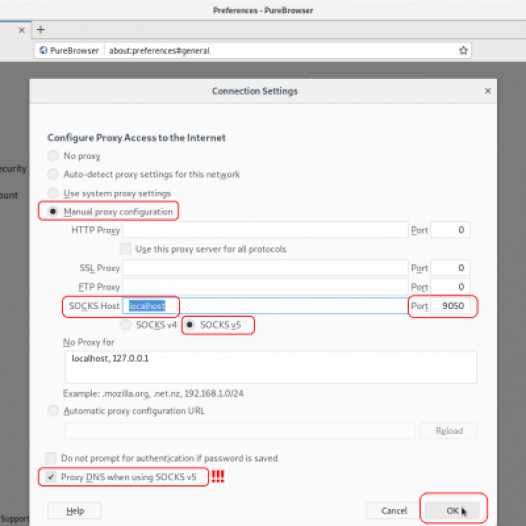This screenshot has width=526, height=526.
Task: Choose Auto-detect proxy settings for this network
Action: (x=53, y=174)
